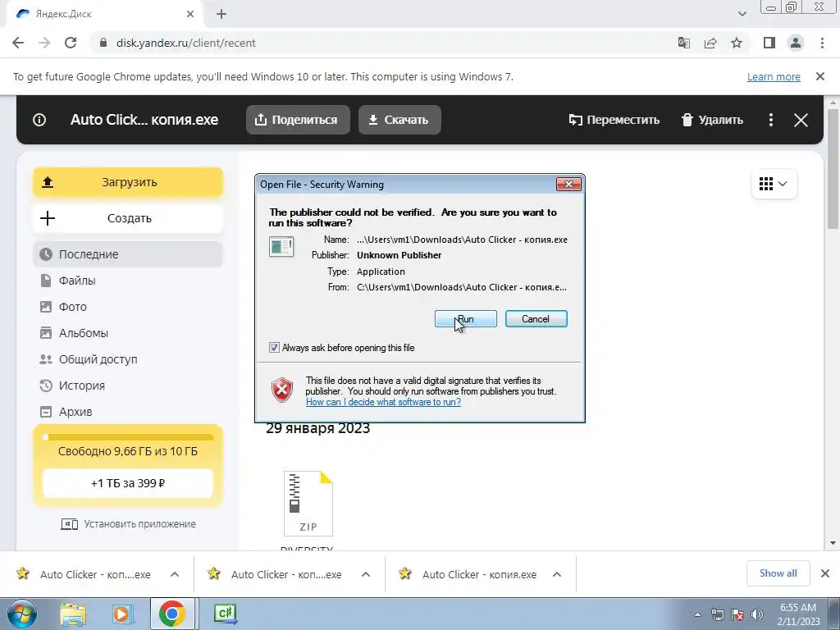Expand Auto Clicker - копия.exe download chevron
The image size is (840, 630).
point(557,574)
